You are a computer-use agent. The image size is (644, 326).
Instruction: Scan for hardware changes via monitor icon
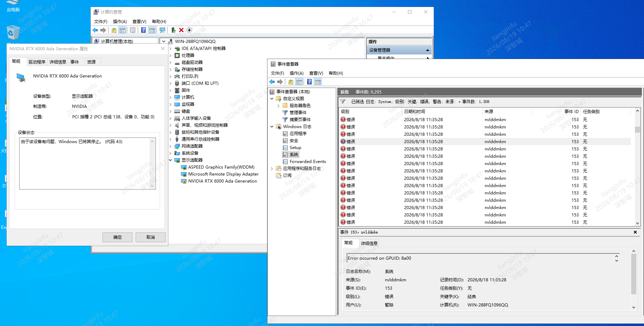(162, 30)
